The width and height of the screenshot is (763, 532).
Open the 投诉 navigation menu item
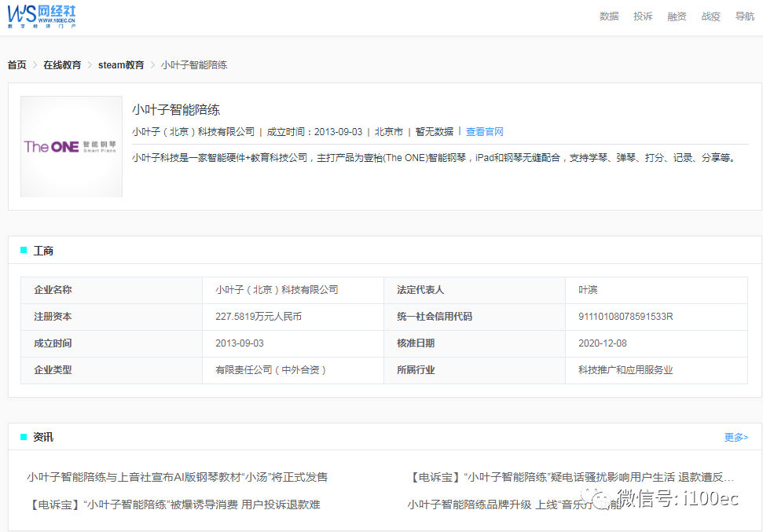pyautogui.click(x=643, y=17)
